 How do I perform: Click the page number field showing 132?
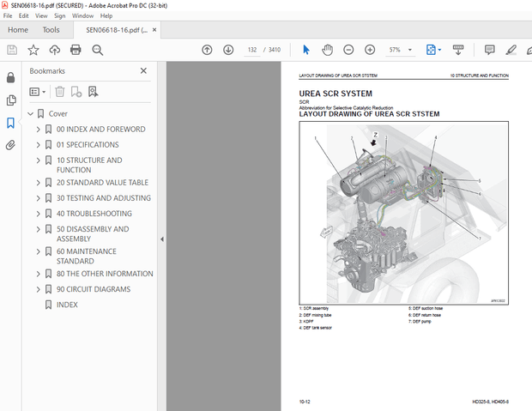click(x=252, y=50)
